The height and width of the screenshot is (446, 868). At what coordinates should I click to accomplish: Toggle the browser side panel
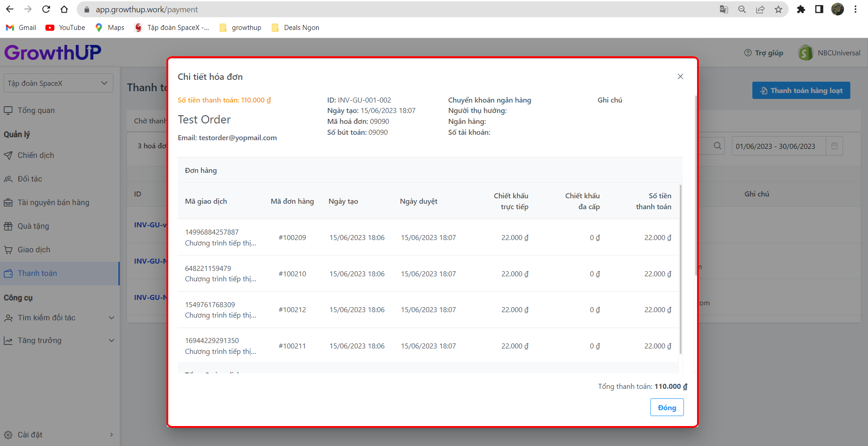[819, 10]
